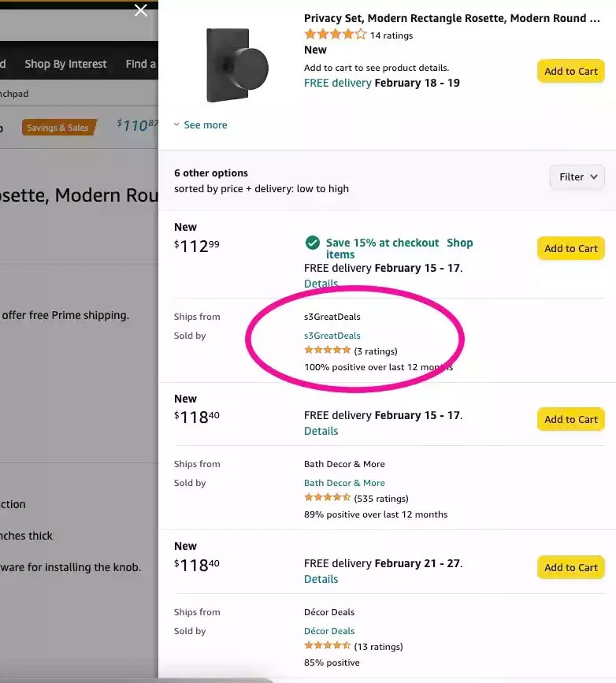616x683 pixels.
Task: View Details for the $118.40 offer
Action: click(321, 431)
